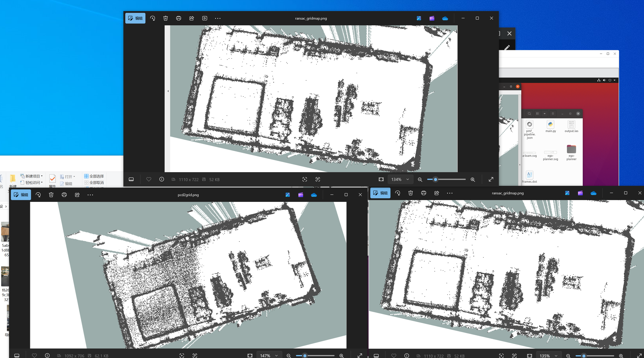The image size is (644, 358).
Task: Toggle favorite heart in top photo window
Action: [x=149, y=179]
